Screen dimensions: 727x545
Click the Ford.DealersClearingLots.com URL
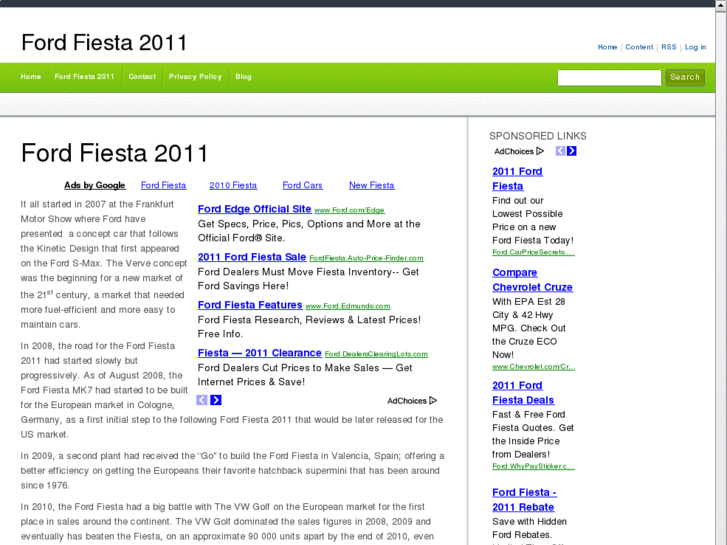pos(376,354)
